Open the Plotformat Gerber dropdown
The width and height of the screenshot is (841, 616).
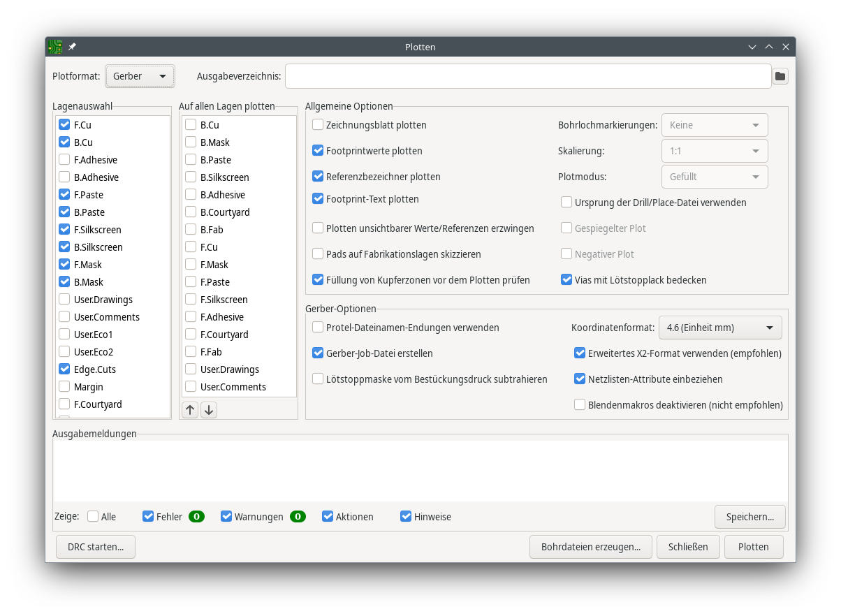[x=140, y=76]
